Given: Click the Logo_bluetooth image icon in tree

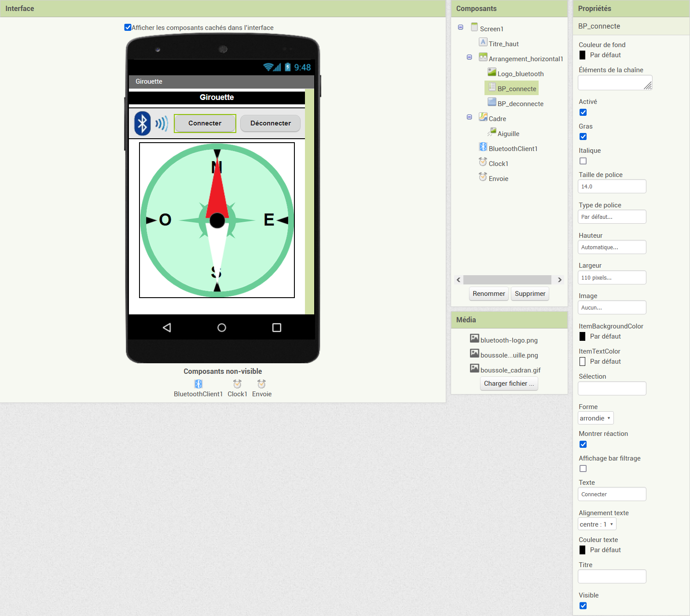Looking at the screenshot, I should 492,72.
